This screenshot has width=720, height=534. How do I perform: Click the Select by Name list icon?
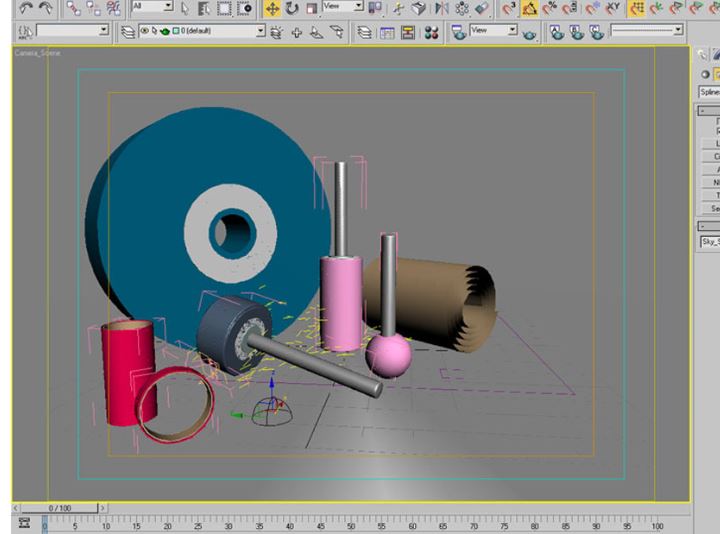204,8
